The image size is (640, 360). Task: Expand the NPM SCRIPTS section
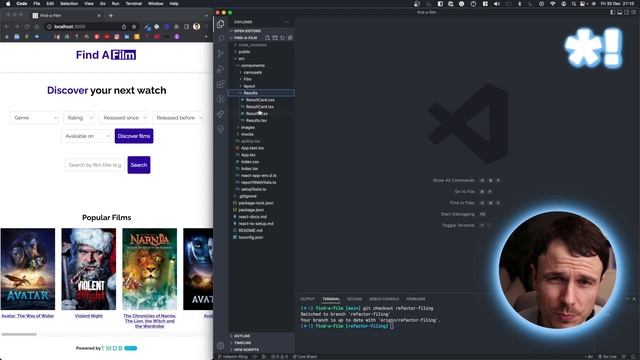(x=261, y=350)
